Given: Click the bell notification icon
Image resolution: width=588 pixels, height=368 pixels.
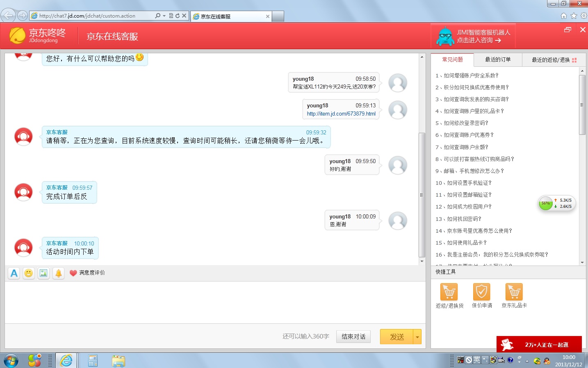Looking at the screenshot, I should click(59, 273).
